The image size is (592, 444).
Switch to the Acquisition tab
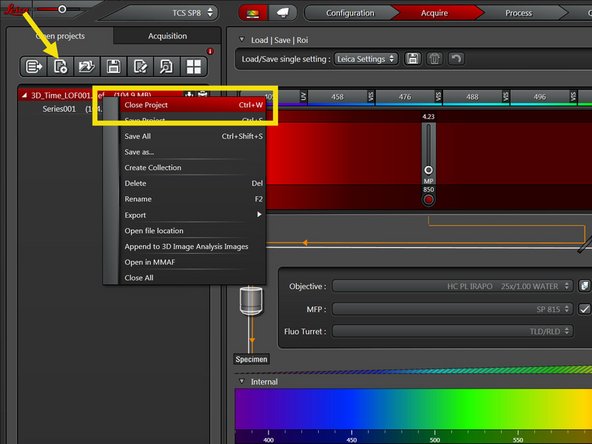pos(167,36)
